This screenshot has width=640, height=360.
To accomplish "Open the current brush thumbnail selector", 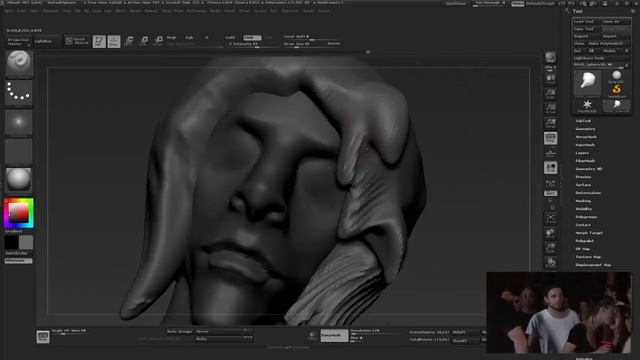I will click(19, 63).
